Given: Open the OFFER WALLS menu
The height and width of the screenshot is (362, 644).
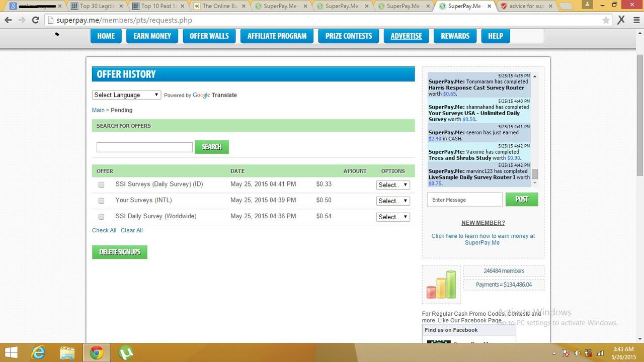Looking at the screenshot, I should [x=209, y=36].
